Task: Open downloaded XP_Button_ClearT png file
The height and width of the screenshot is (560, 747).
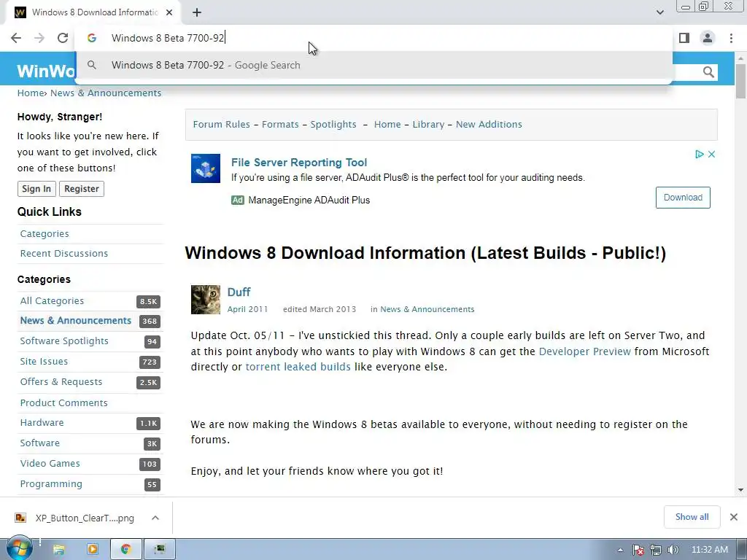Action: pos(75,518)
